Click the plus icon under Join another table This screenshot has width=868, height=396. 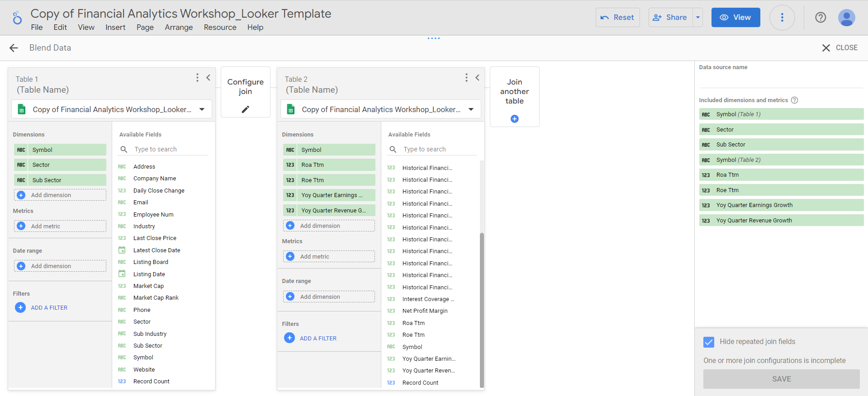[x=514, y=119]
